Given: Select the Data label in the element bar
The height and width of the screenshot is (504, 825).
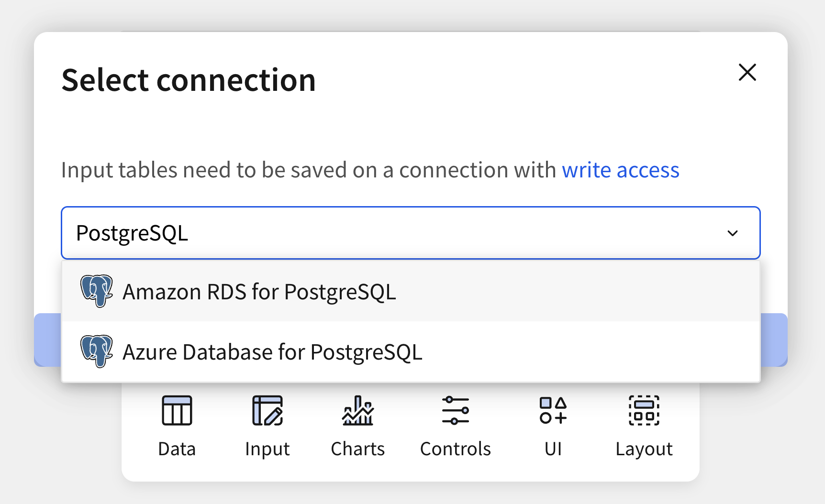Looking at the screenshot, I should point(177,449).
